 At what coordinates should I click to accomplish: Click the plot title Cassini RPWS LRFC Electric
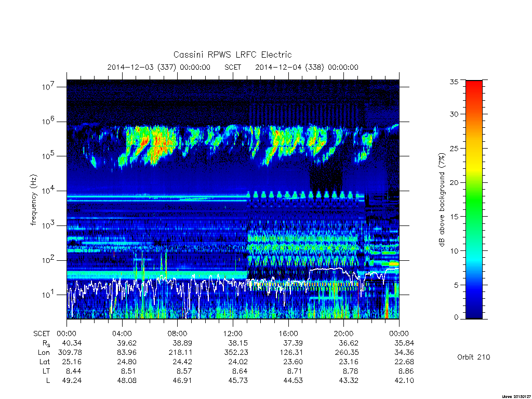[x=232, y=55]
